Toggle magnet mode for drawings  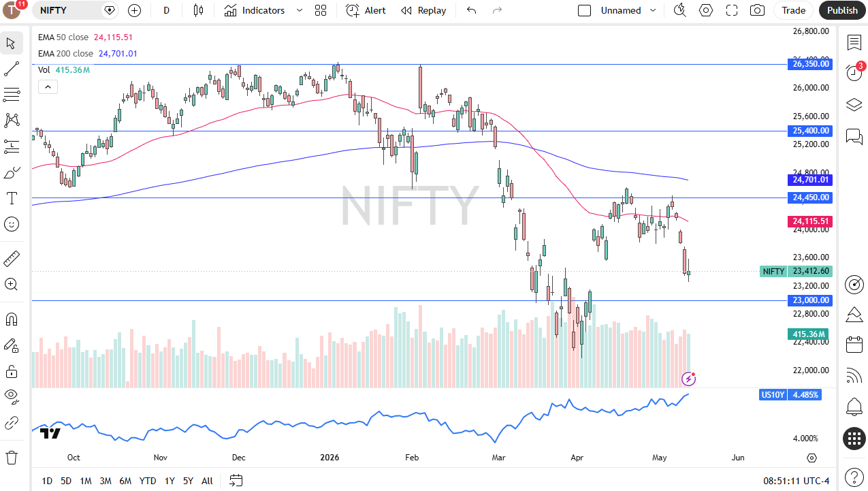(x=12, y=319)
